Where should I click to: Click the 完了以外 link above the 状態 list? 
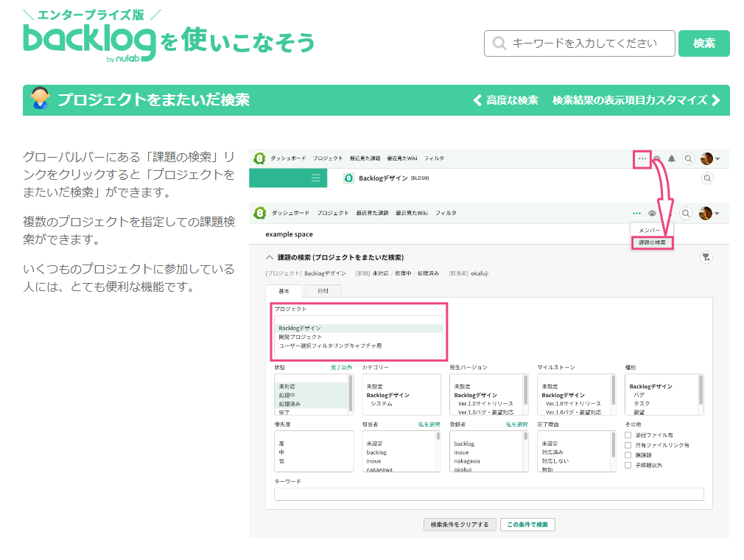pos(341,368)
